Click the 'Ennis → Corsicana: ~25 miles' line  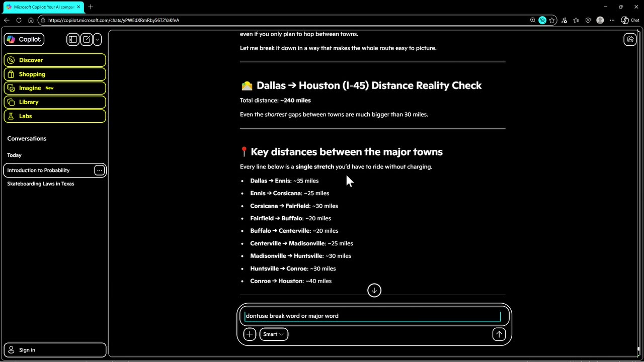(290, 194)
